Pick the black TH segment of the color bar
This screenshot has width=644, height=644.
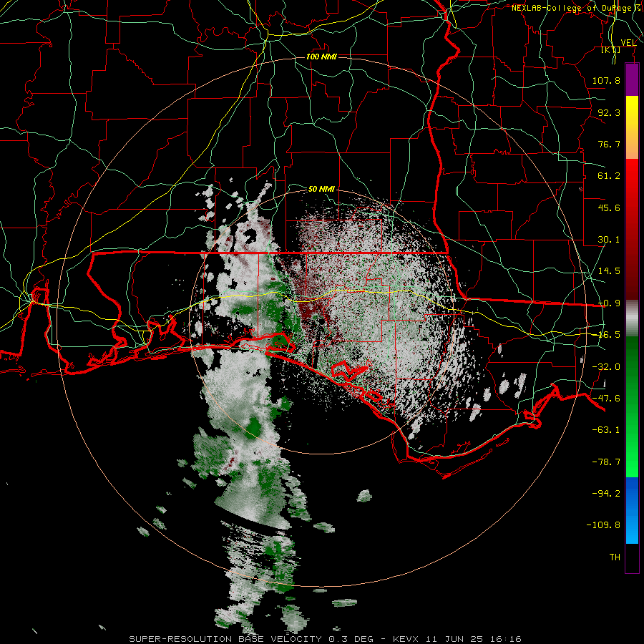point(632,557)
